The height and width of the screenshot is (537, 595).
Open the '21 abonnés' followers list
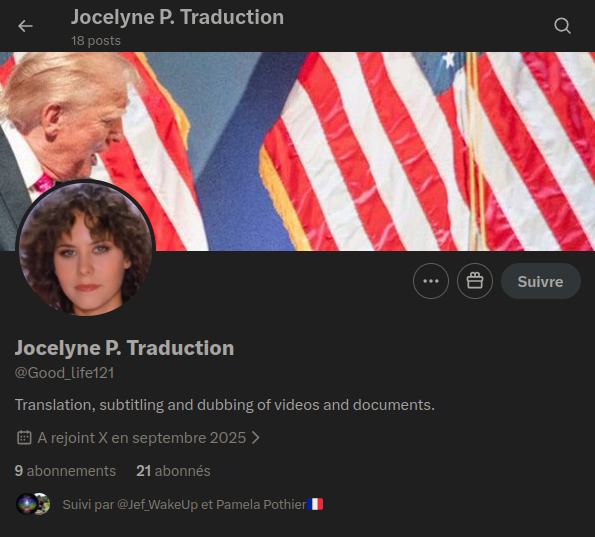pyautogui.click(x=173, y=471)
